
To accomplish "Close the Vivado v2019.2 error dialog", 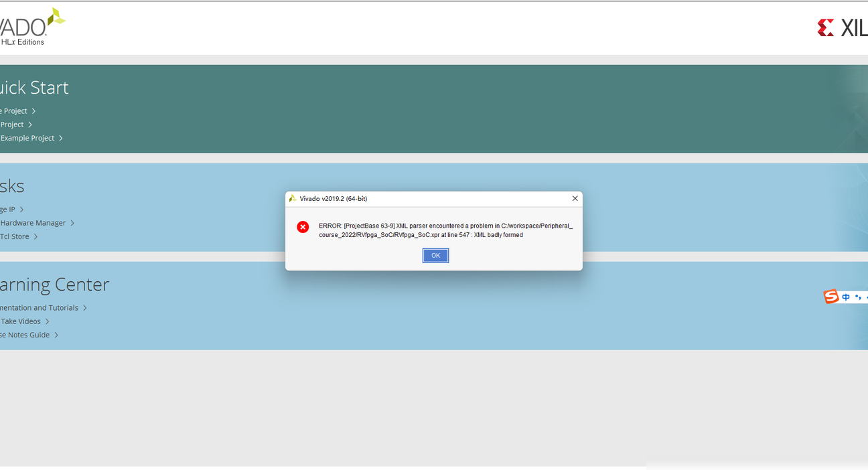I will click(575, 198).
